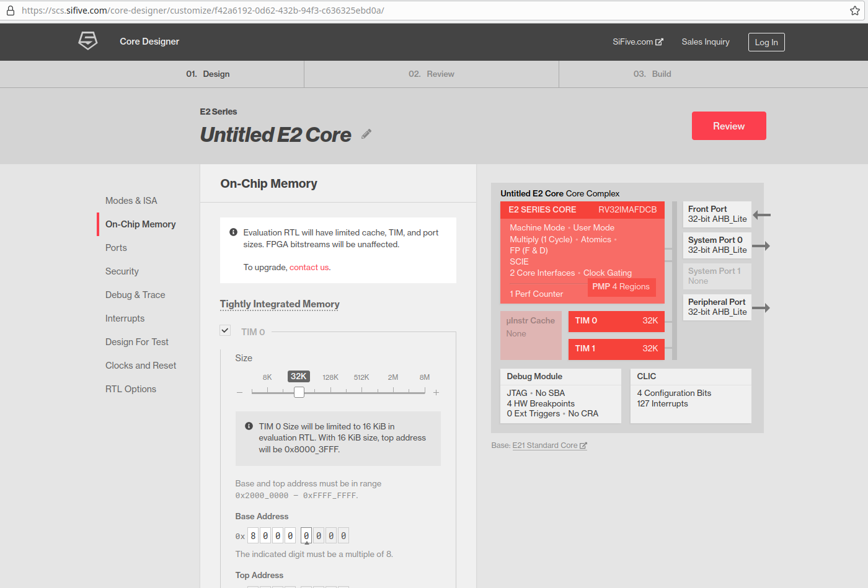Open the 01. Design step tab

click(208, 74)
